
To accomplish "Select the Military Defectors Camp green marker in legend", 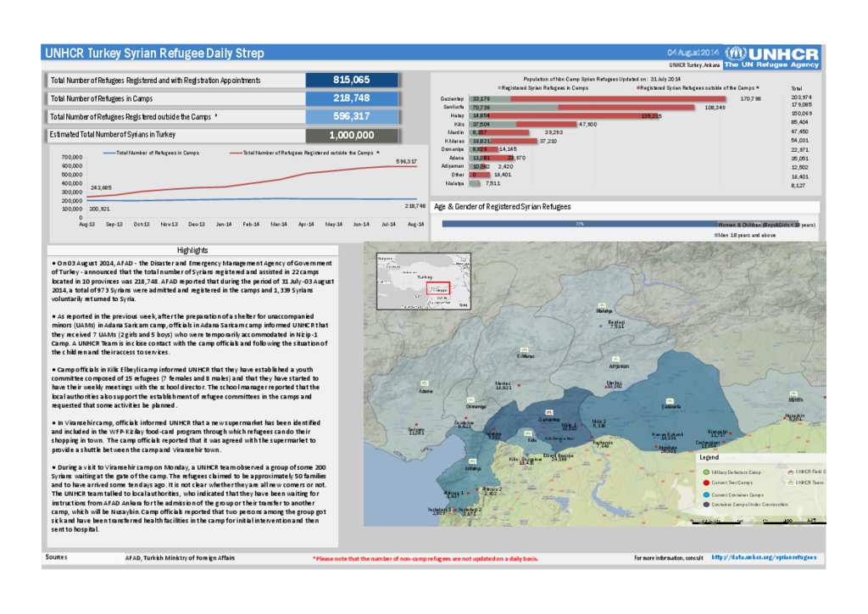I will pos(706,472).
